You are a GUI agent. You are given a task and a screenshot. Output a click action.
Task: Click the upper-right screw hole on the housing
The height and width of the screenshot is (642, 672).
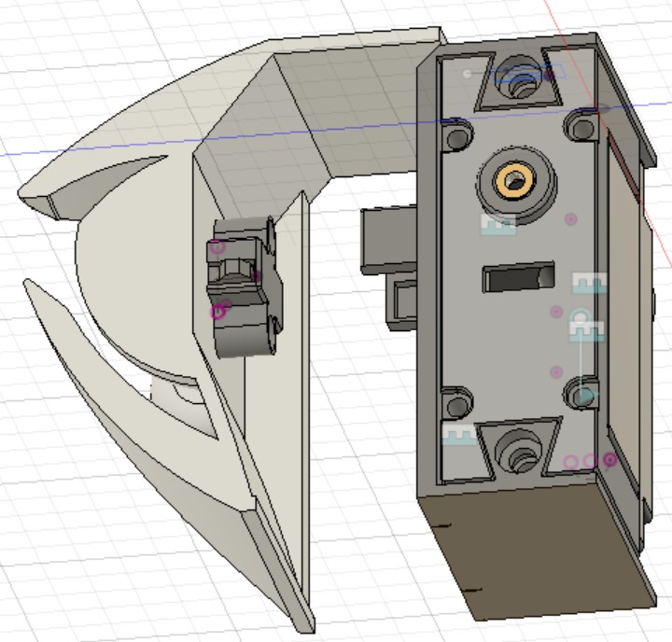[x=583, y=126]
